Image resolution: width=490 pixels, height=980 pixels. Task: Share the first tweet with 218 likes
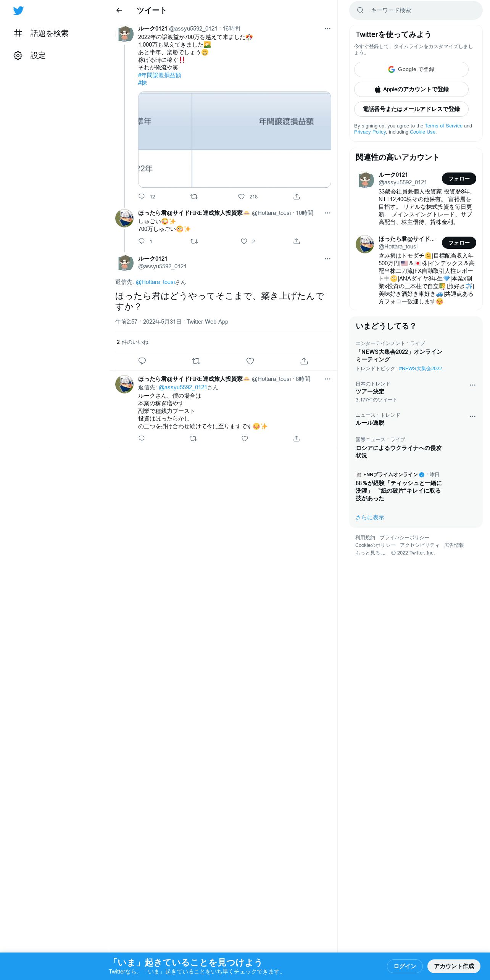click(297, 197)
